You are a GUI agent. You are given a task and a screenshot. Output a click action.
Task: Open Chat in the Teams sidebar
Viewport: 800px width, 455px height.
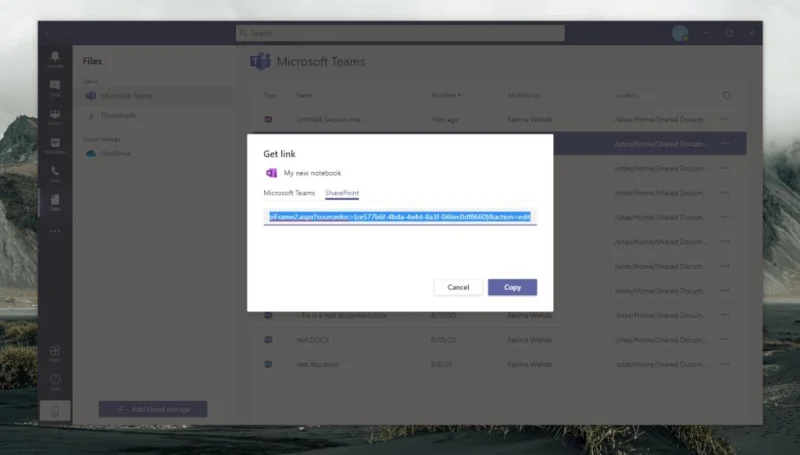coord(55,88)
